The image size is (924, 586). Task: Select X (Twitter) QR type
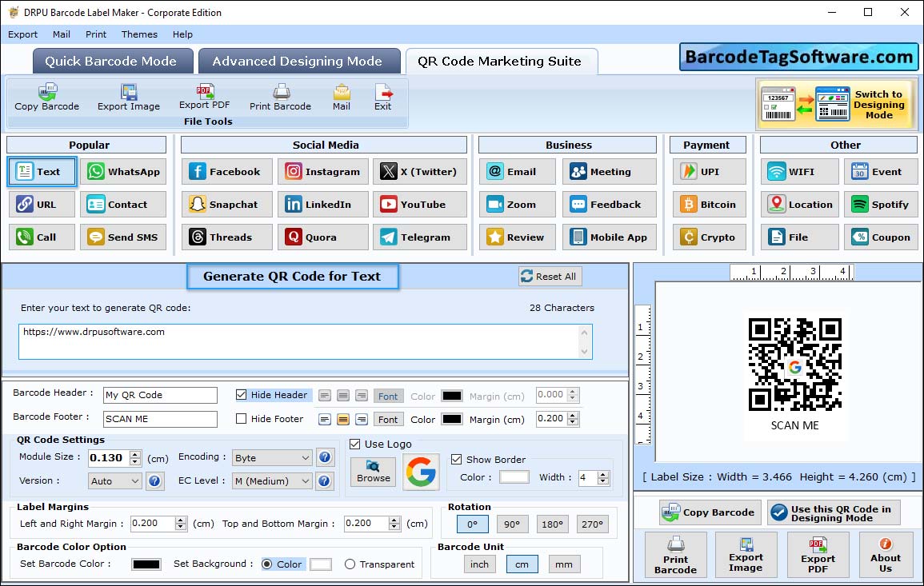(419, 171)
